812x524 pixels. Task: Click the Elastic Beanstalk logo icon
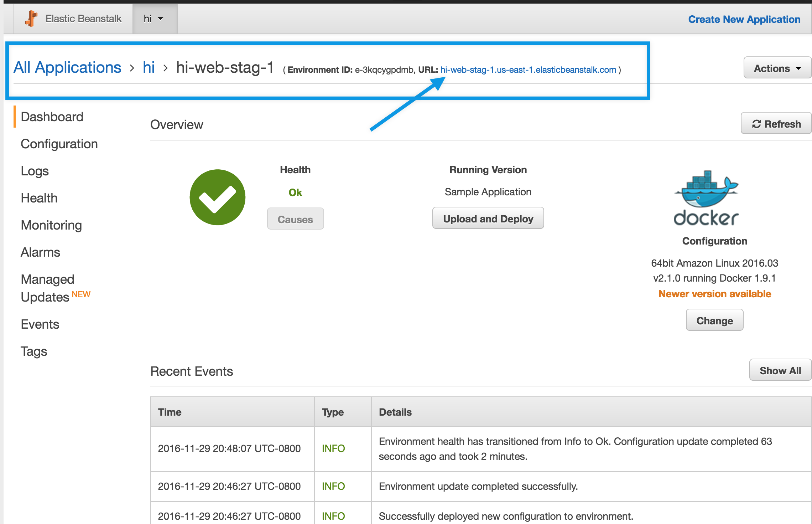(31, 19)
